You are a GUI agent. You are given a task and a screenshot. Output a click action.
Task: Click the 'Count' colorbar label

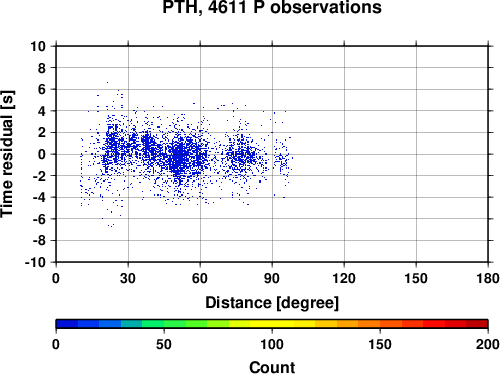coord(272,367)
